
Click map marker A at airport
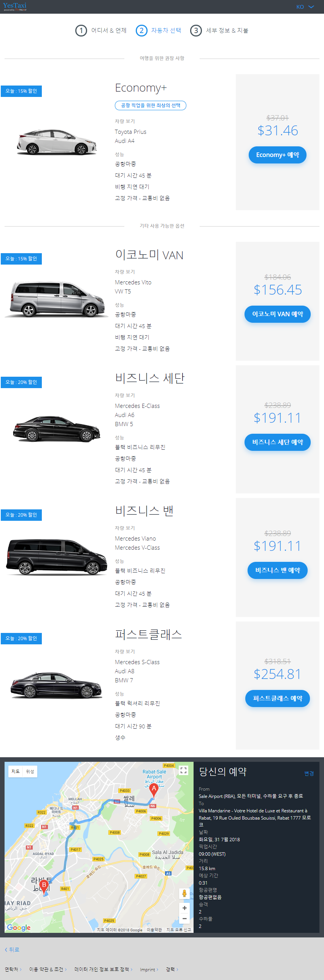coord(154,789)
